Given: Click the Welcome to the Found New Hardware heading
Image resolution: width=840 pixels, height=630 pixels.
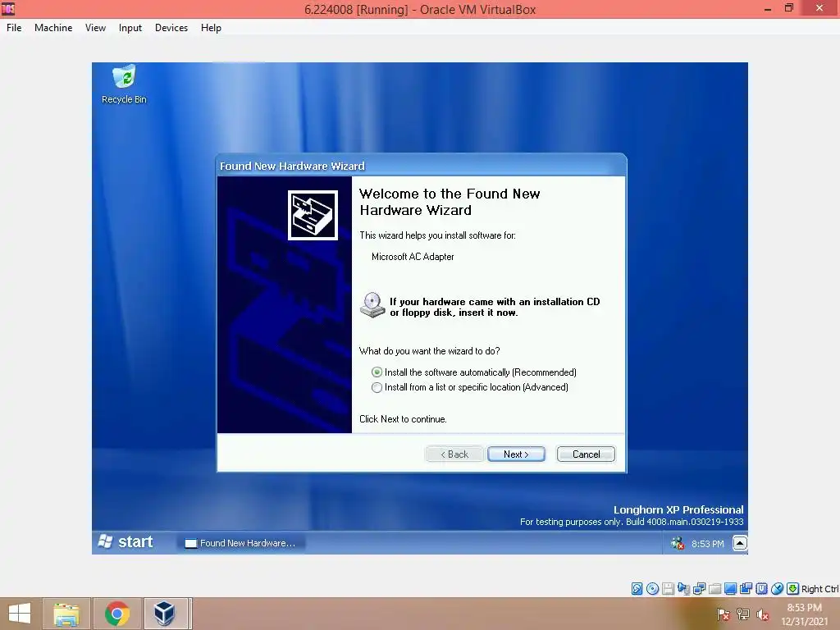Looking at the screenshot, I should tap(450, 202).
